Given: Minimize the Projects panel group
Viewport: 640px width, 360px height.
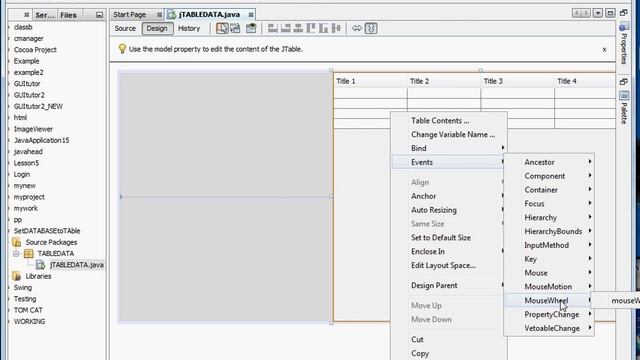Looking at the screenshot, I should click(99, 15).
